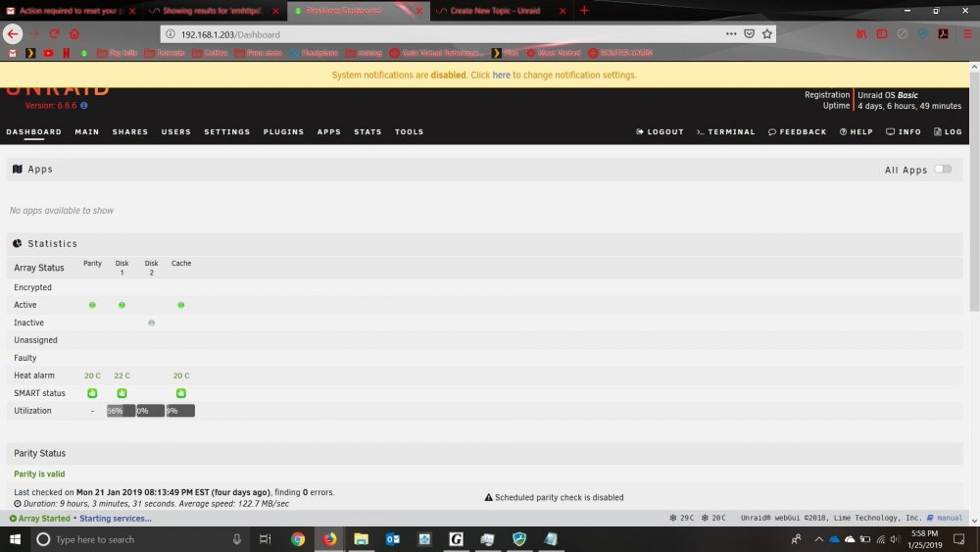Click the Adobe Acrobat extension icon

point(943,33)
